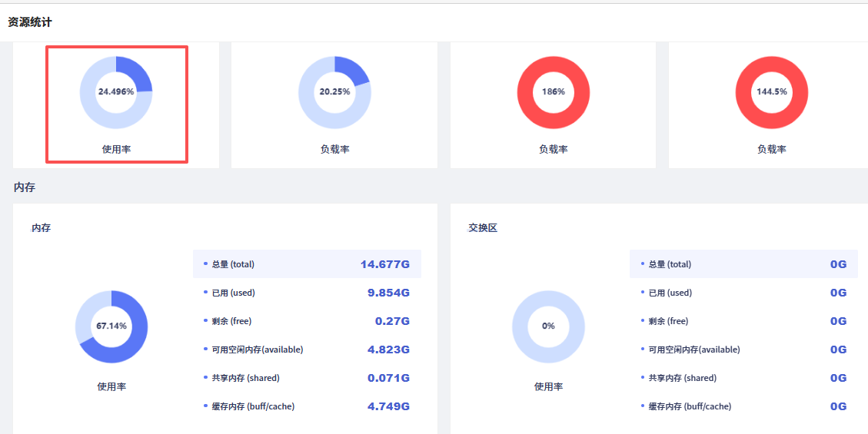
Task: Select swap 缓存内存 (buff/cache) row
Action: (x=744, y=406)
